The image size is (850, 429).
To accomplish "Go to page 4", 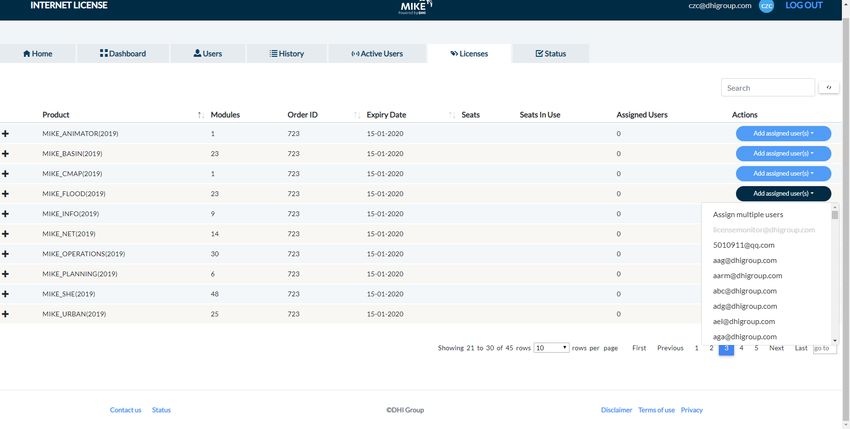I will pos(741,348).
